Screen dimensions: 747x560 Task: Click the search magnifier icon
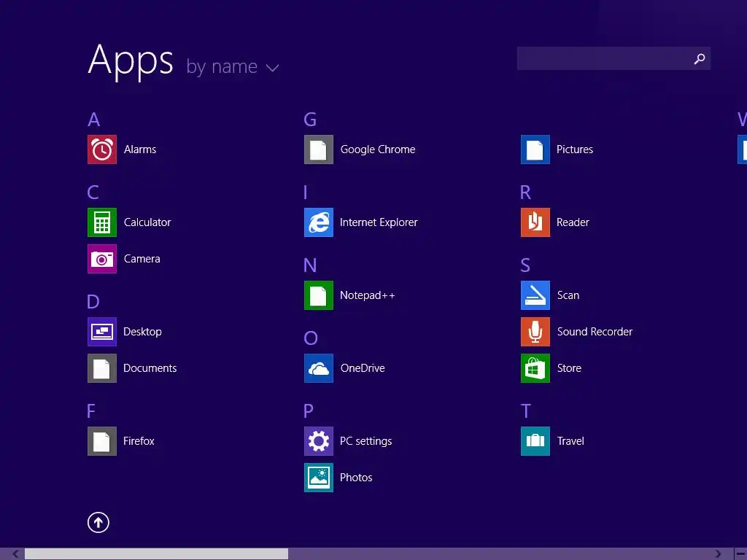pos(700,58)
